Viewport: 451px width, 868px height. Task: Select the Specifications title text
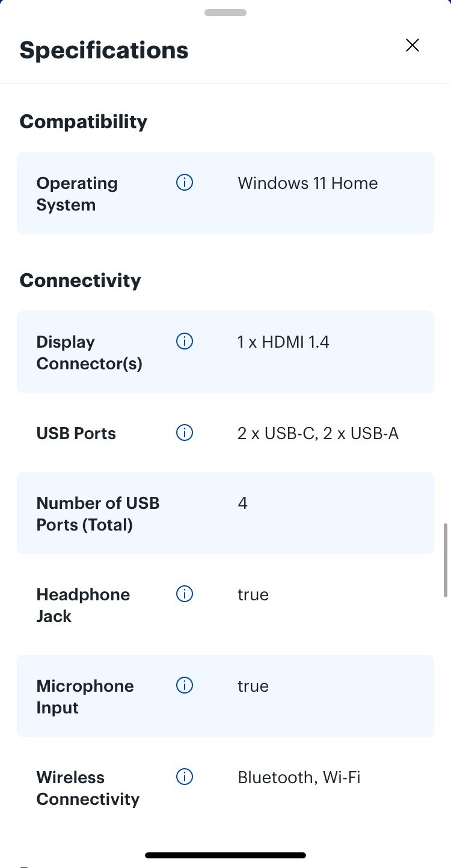click(104, 50)
